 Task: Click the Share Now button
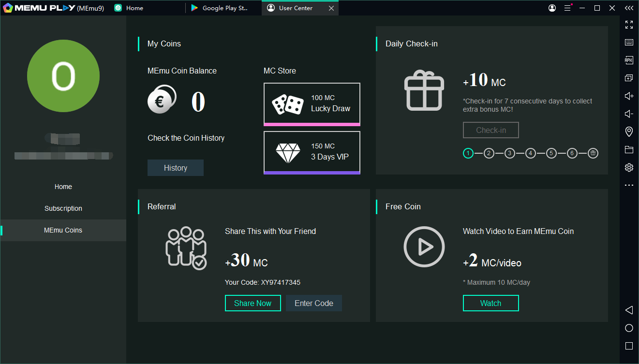(253, 303)
